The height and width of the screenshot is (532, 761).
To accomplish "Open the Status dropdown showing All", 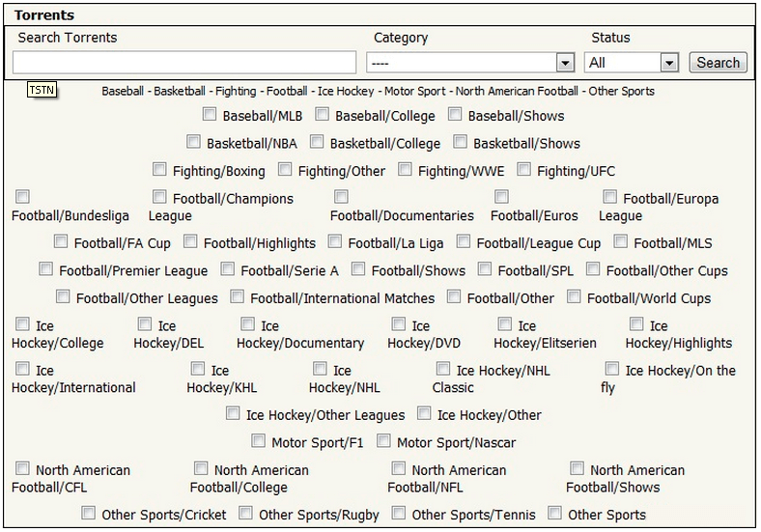I will click(x=632, y=63).
